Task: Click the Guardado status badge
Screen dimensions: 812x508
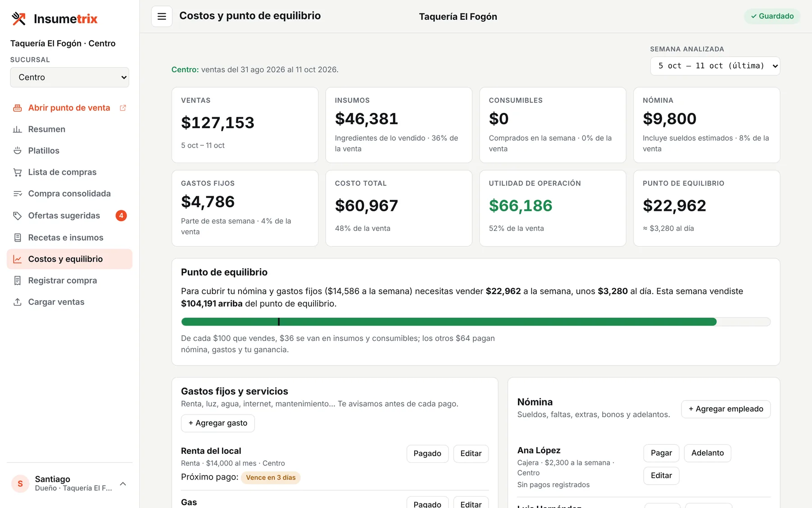Action: pos(772,16)
